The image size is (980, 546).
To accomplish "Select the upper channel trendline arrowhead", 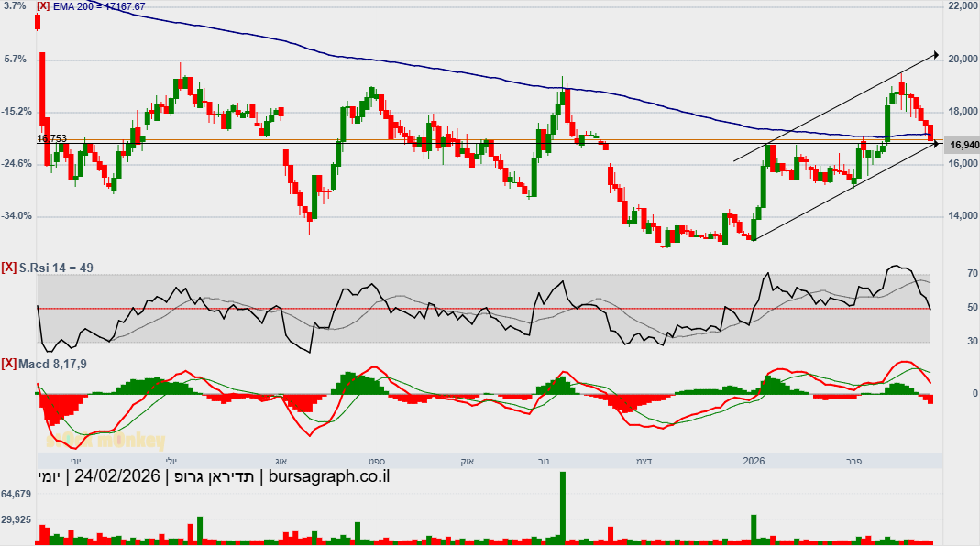I will click(x=936, y=56).
